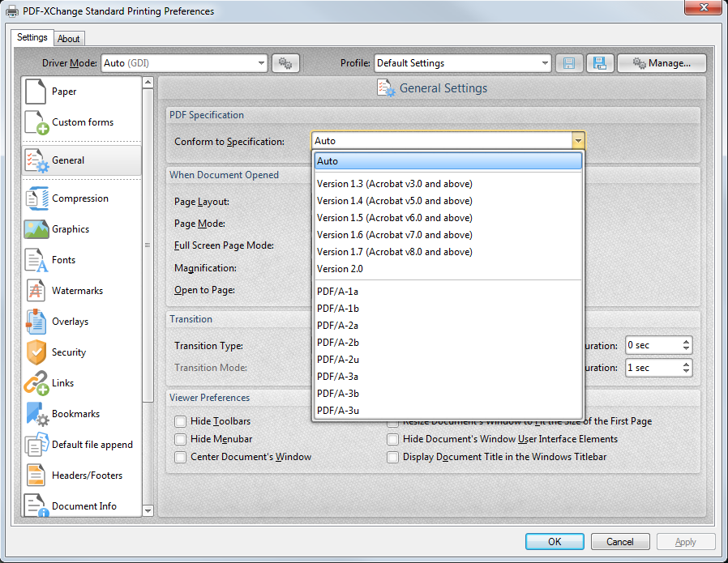Choose Version 2.0 specification
This screenshot has height=563, width=728.
point(448,269)
